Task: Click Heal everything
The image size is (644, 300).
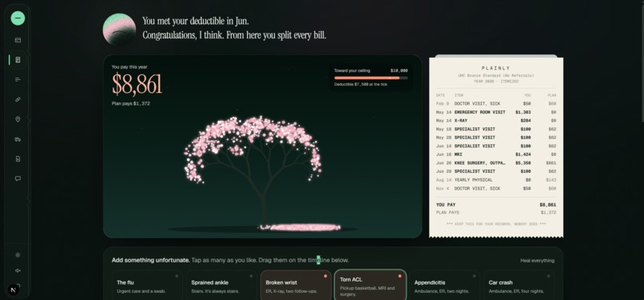Action: tap(537, 261)
